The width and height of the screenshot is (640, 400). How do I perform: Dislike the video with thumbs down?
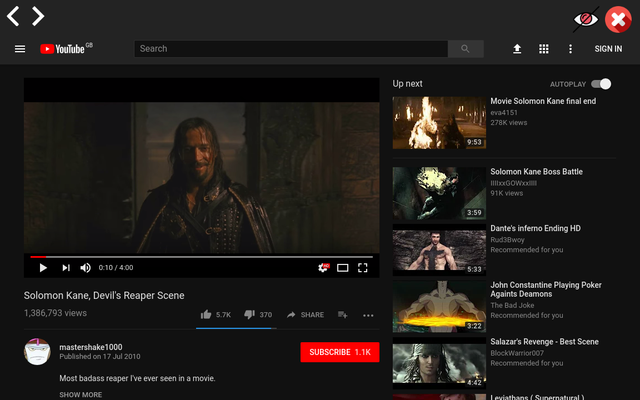[249, 315]
